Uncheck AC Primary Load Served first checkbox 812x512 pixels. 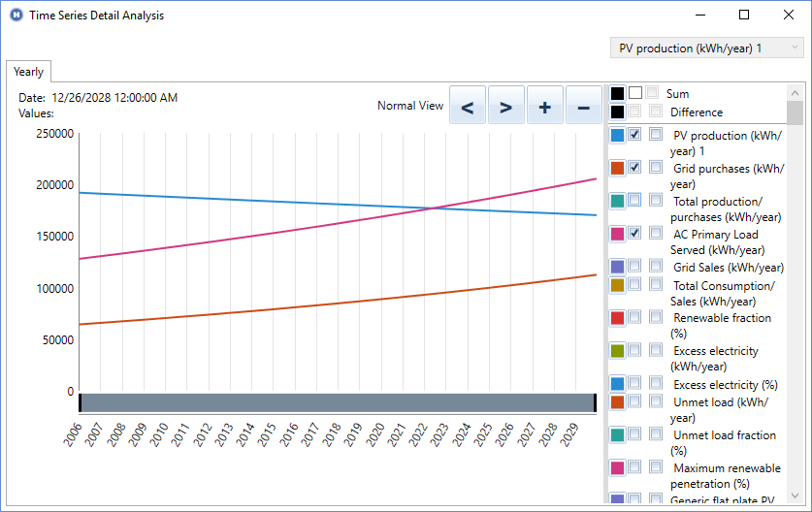[x=634, y=233]
